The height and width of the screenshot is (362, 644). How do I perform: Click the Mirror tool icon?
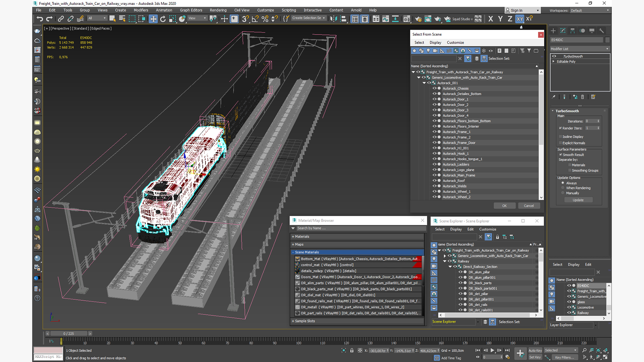point(333,19)
